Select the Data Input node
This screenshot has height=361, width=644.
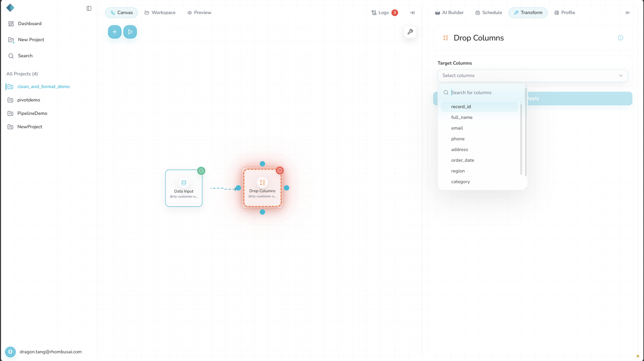184,188
